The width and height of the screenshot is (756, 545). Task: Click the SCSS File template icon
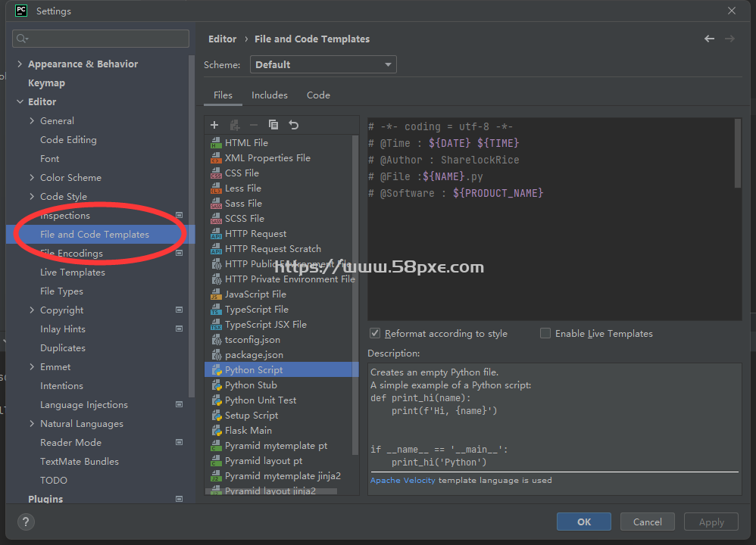coord(216,219)
